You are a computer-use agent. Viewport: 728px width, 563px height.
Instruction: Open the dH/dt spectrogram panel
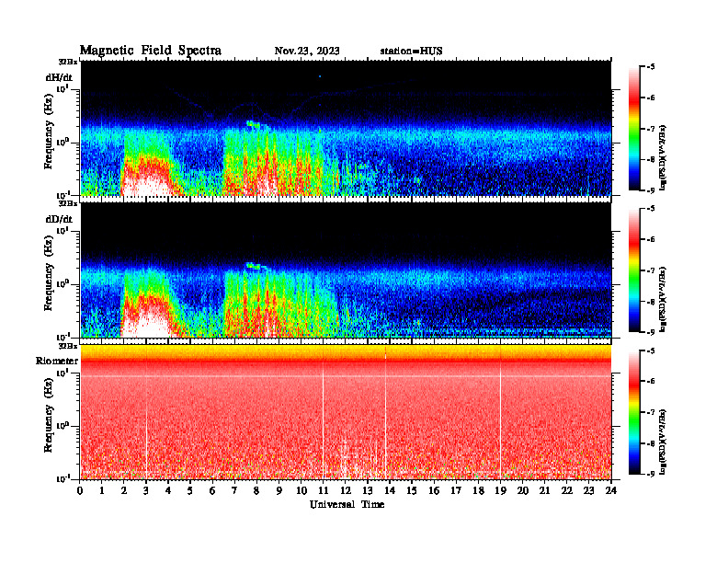click(346, 128)
